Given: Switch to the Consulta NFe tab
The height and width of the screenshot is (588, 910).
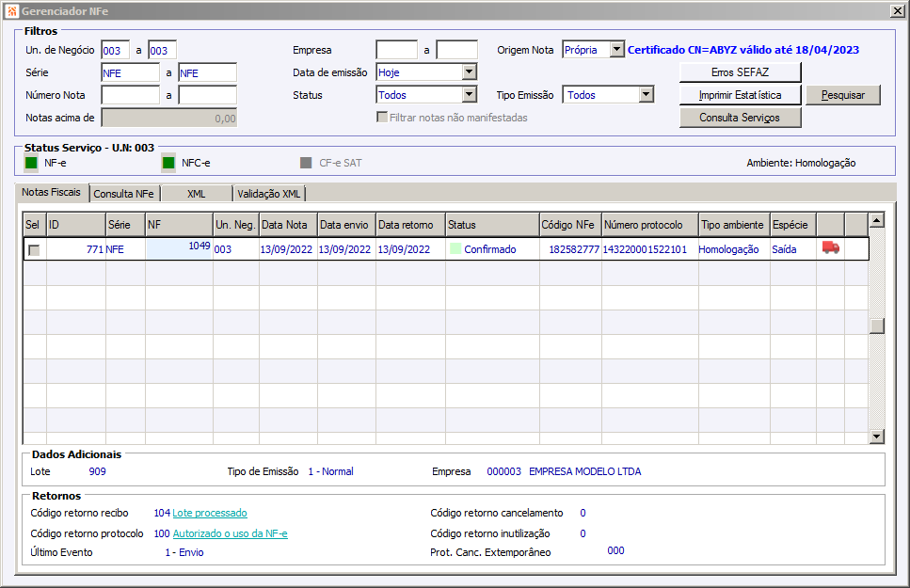Looking at the screenshot, I should 124,194.
